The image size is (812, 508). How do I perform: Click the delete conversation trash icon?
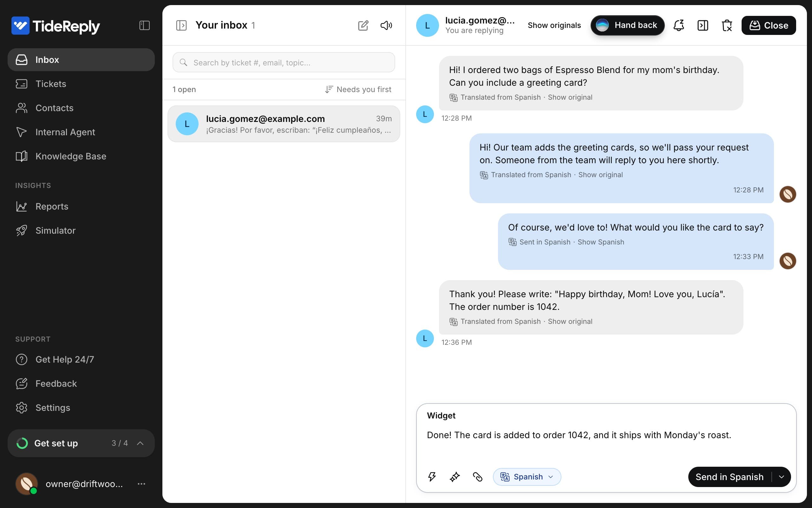(x=727, y=25)
